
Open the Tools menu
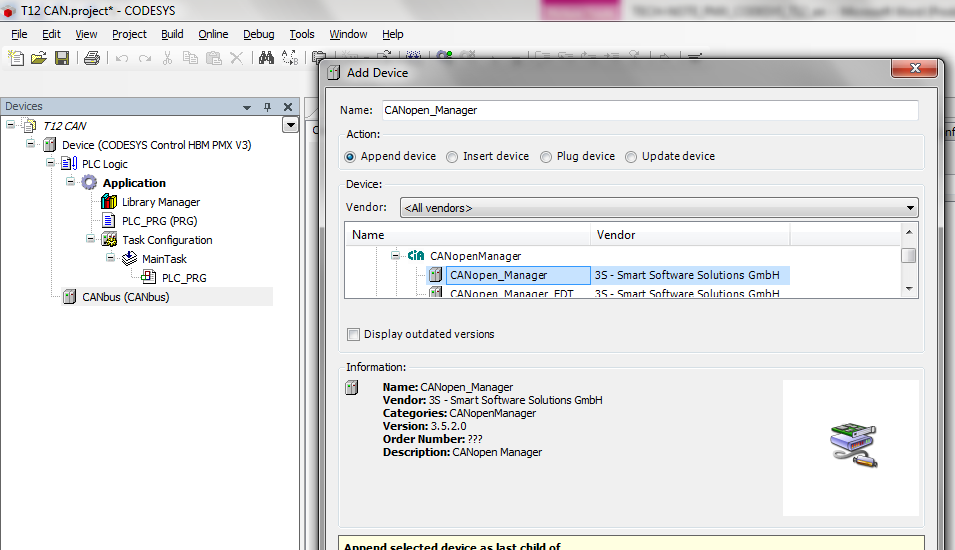pyautogui.click(x=301, y=34)
